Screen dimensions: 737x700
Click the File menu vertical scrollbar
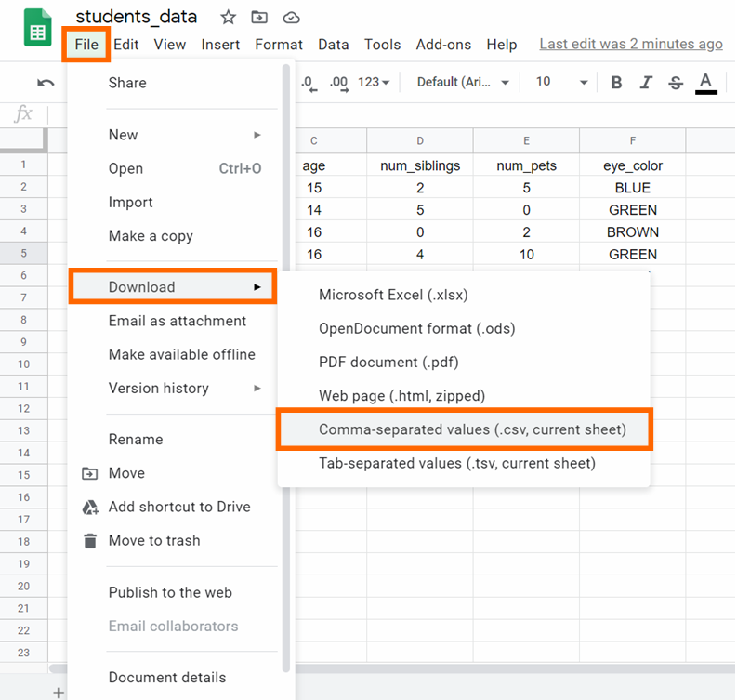point(286,369)
